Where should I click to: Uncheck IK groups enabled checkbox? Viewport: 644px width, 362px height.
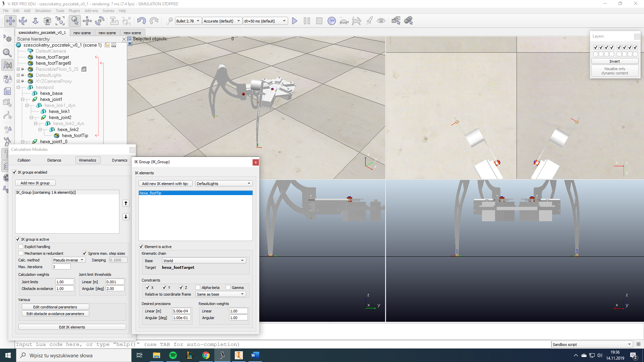click(14, 172)
